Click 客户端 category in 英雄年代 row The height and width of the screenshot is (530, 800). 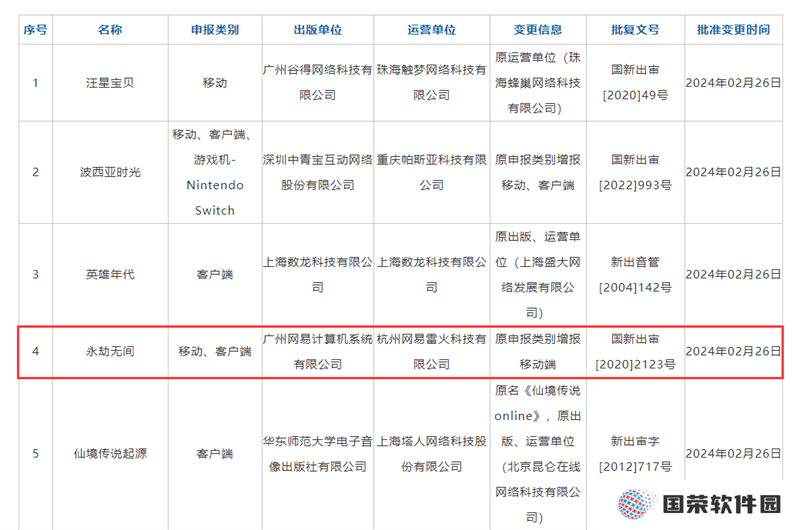[x=215, y=274]
